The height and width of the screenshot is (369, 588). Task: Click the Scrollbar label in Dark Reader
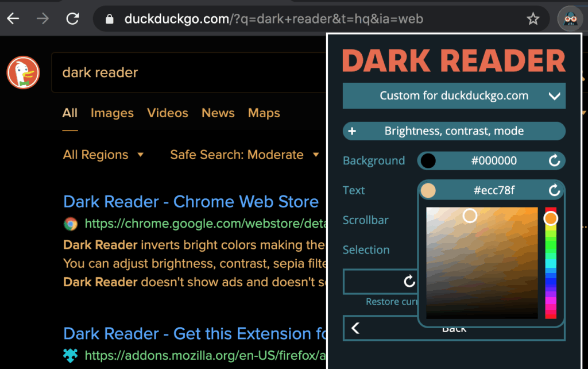(x=365, y=220)
